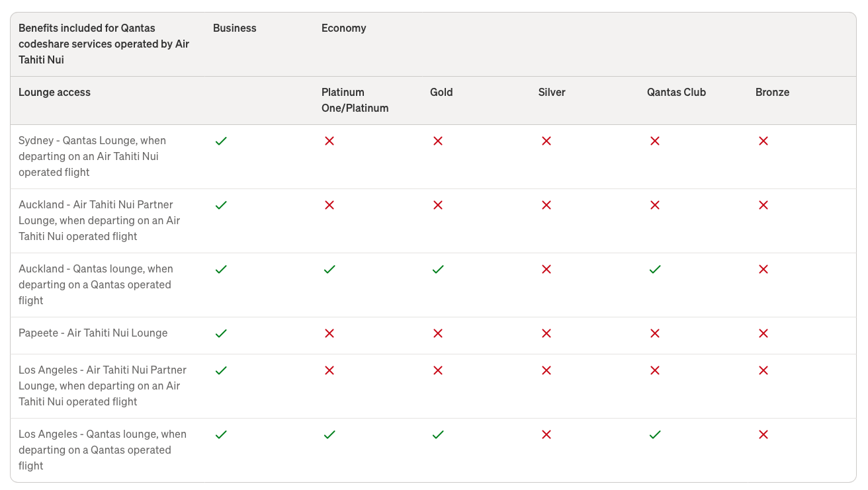Click Qantas Club checkmark, Auckland Qantas lounge row

655,269
